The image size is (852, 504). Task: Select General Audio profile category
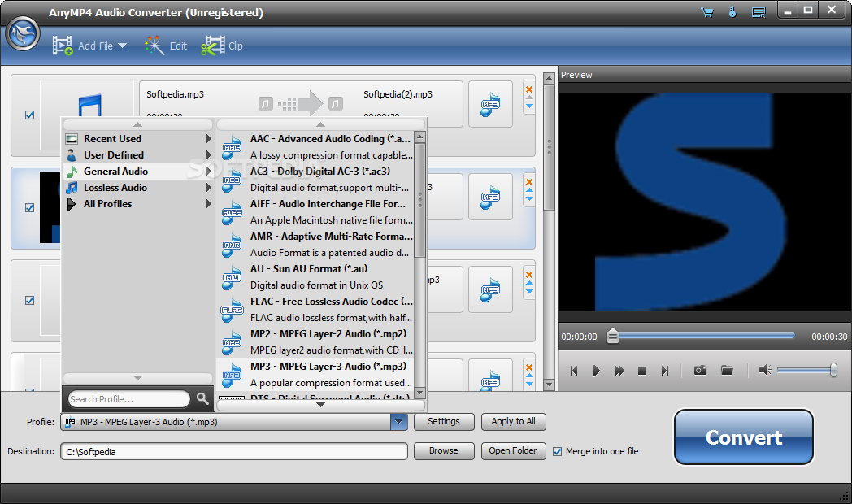(x=138, y=172)
